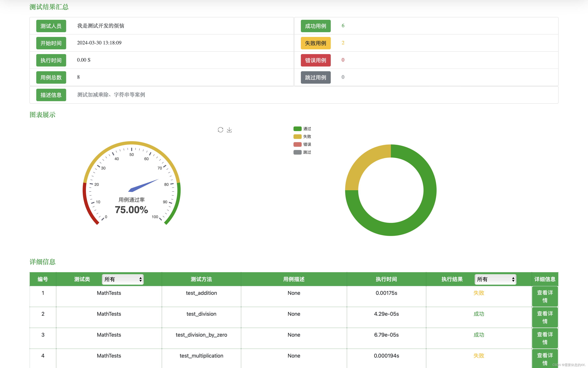
Task: Click the 75.00% pass rate value
Action: tap(131, 210)
